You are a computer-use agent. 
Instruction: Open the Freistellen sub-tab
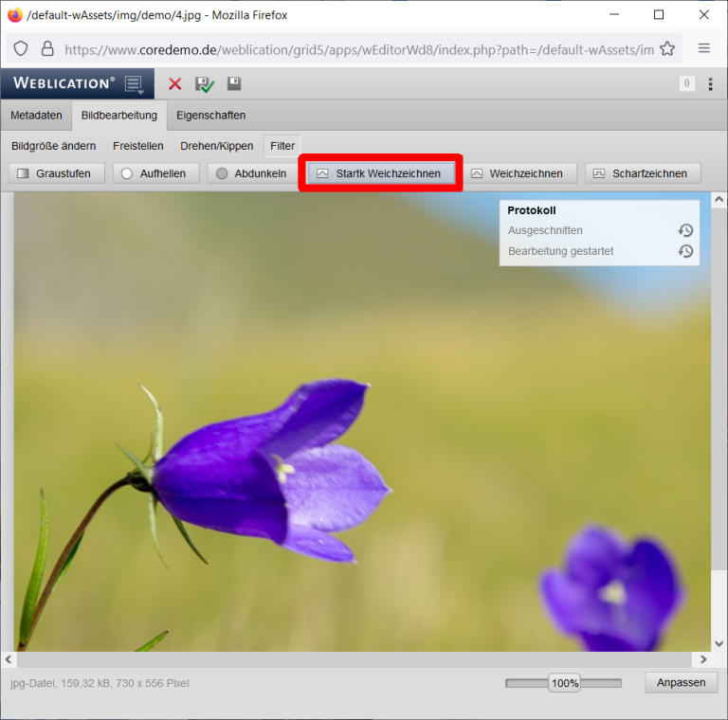137,146
